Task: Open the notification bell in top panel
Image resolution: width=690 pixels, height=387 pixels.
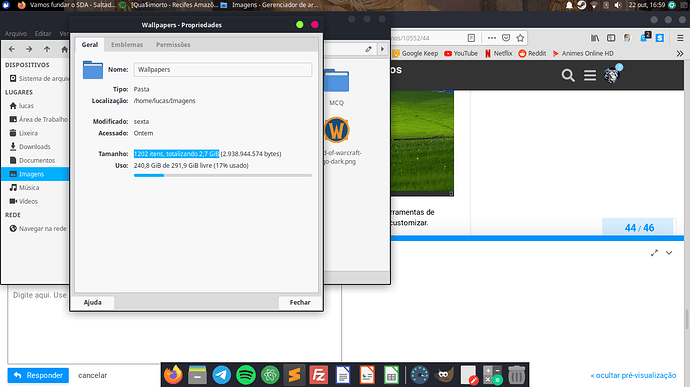Action: [569, 5]
